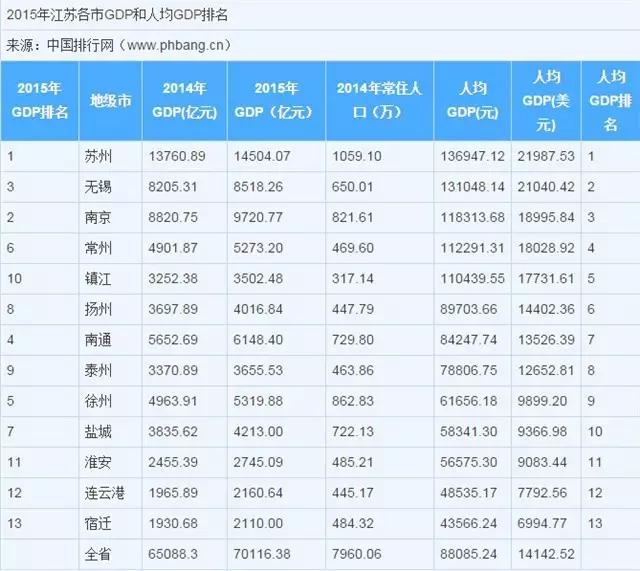Image resolution: width=640 pixels, height=571 pixels.
Task: Click population value 484.32
Action: click(x=353, y=523)
